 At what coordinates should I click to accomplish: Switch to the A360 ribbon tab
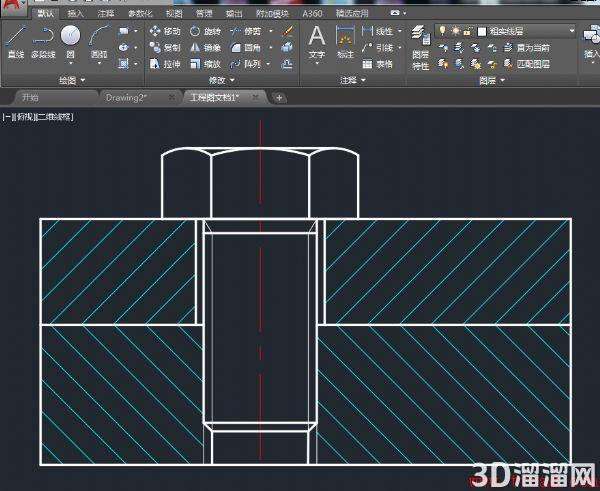(x=312, y=14)
